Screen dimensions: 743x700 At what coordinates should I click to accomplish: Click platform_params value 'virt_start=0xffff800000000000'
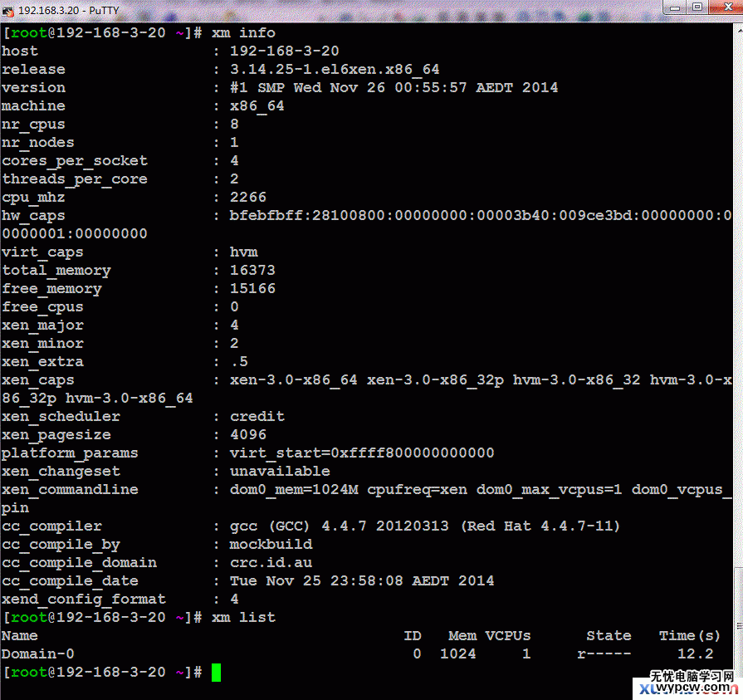(x=362, y=453)
